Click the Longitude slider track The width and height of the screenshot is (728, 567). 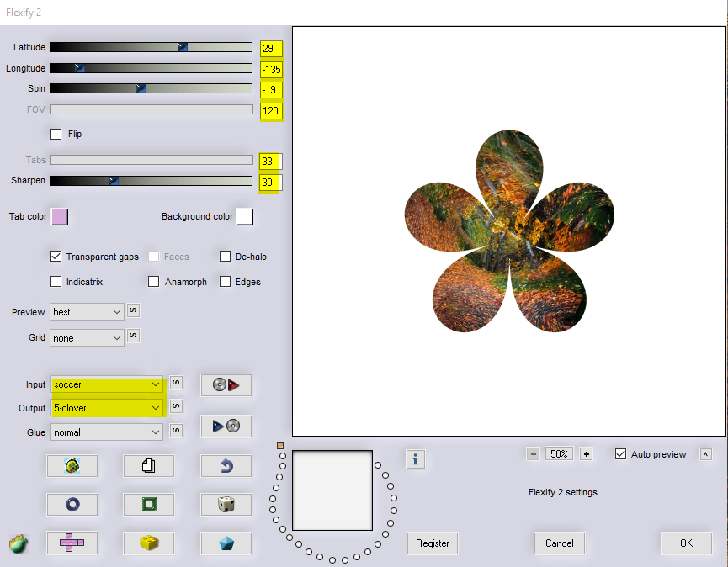pyautogui.click(x=151, y=68)
